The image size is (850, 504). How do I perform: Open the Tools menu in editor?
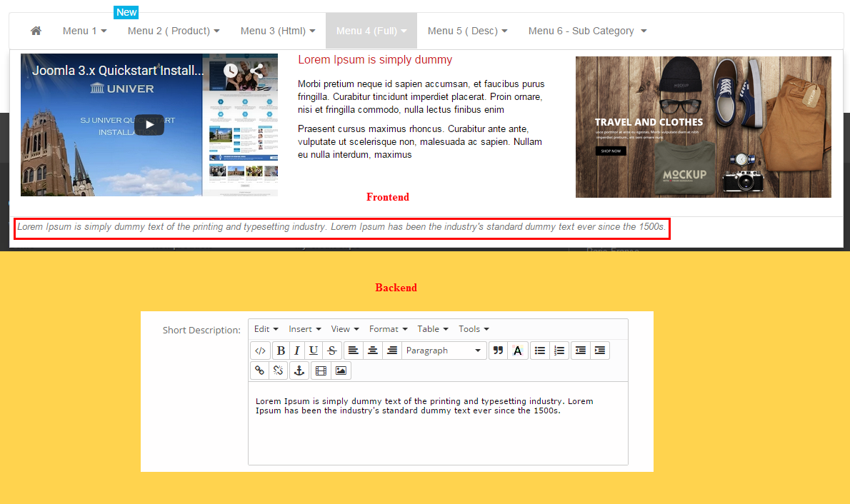pyautogui.click(x=474, y=329)
